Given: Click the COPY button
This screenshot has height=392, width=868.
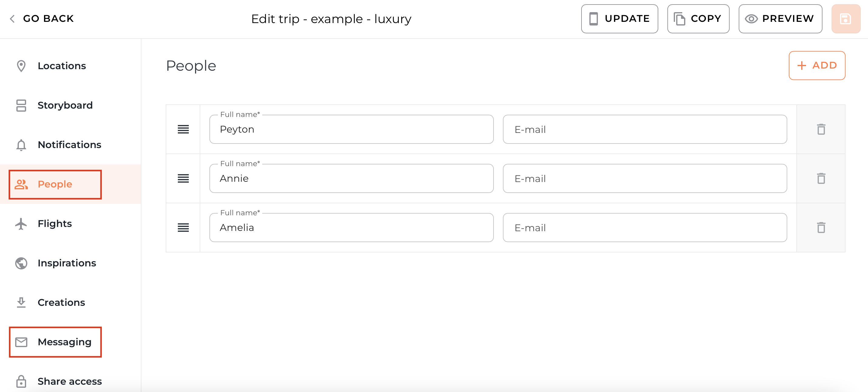Looking at the screenshot, I should coord(698,19).
